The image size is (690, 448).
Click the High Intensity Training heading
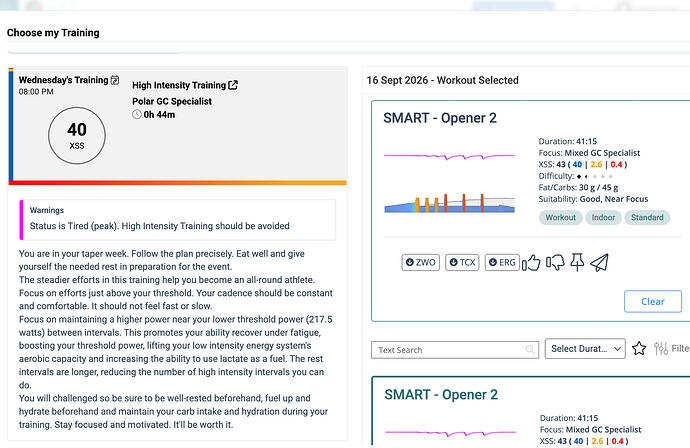tap(179, 85)
